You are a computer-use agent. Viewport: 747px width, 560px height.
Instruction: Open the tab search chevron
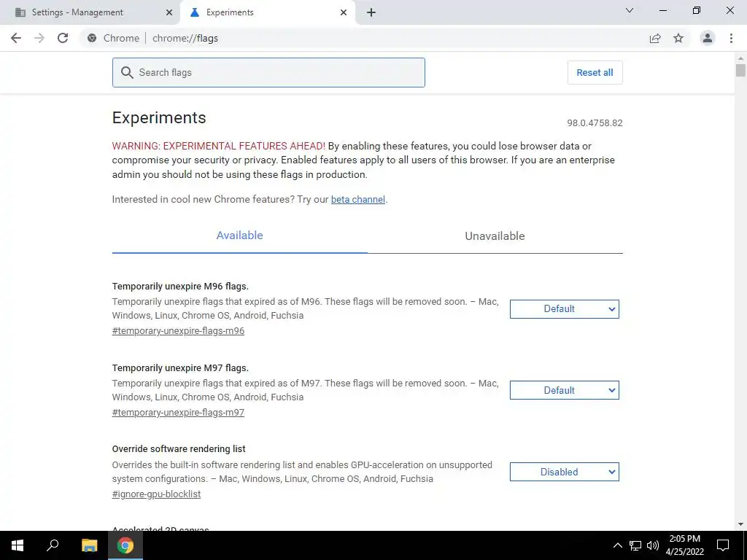630,10
